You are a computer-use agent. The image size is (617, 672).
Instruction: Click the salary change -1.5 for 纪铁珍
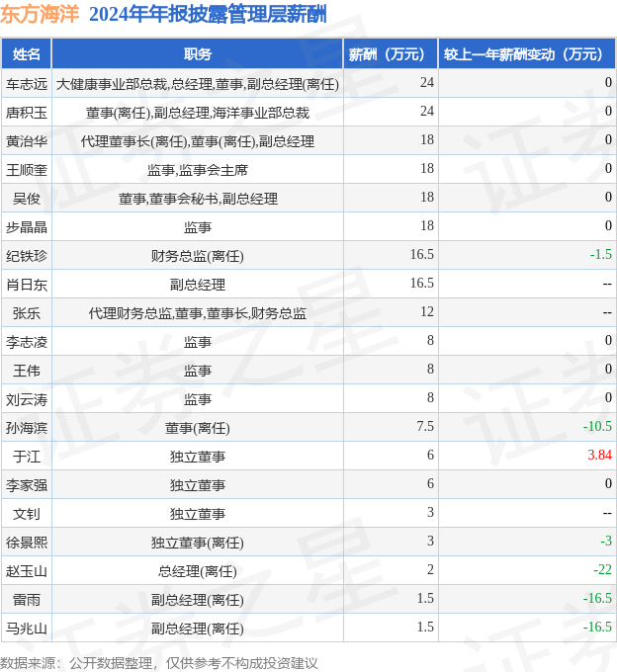click(x=601, y=254)
